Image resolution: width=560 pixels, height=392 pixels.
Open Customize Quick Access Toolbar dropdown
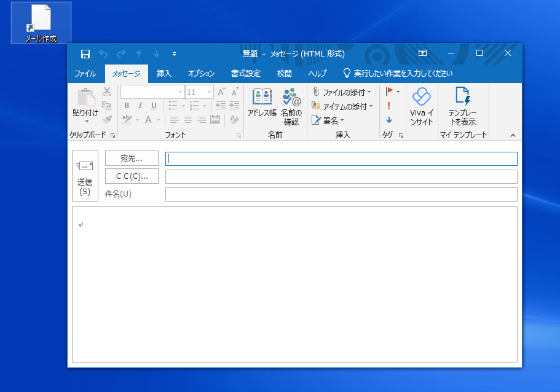coord(175,54)
